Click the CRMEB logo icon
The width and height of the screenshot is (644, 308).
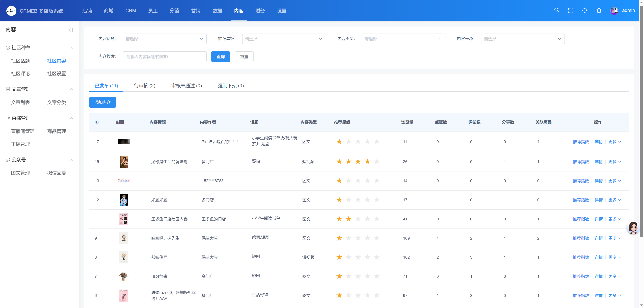point(11,11)
